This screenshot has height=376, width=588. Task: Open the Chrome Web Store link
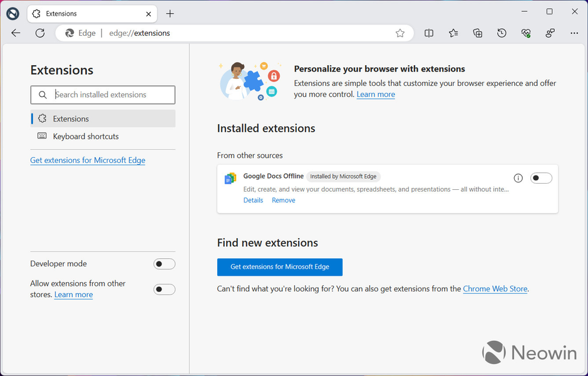495,289
